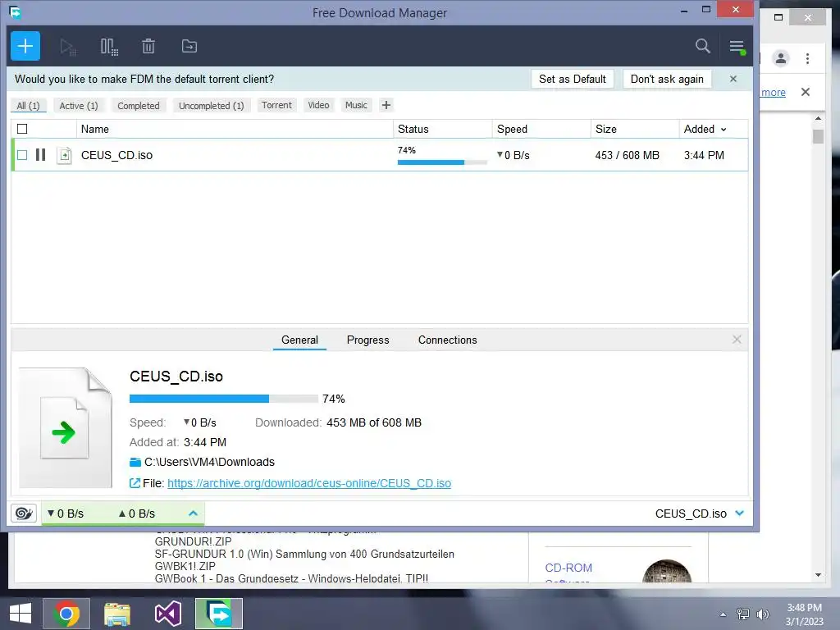This screenshot has width=840, height=630.
Task: Switch to the Progress details tab
Action: [x=368, y=340]
